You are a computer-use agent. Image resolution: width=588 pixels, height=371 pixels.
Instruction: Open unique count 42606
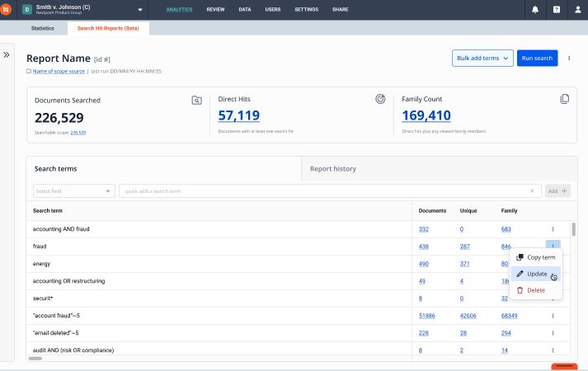pos(468,316)
